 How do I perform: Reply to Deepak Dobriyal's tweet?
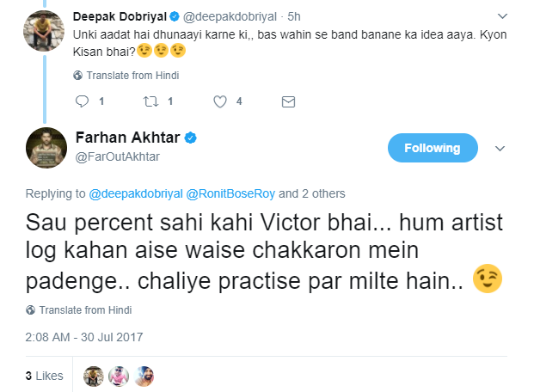click(x=83, y=101)
